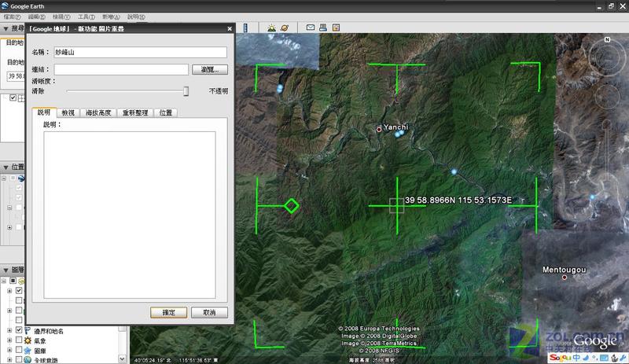Click the green diamond rotation handle on the overlay
629x364 pixels.
pos(292,206)
